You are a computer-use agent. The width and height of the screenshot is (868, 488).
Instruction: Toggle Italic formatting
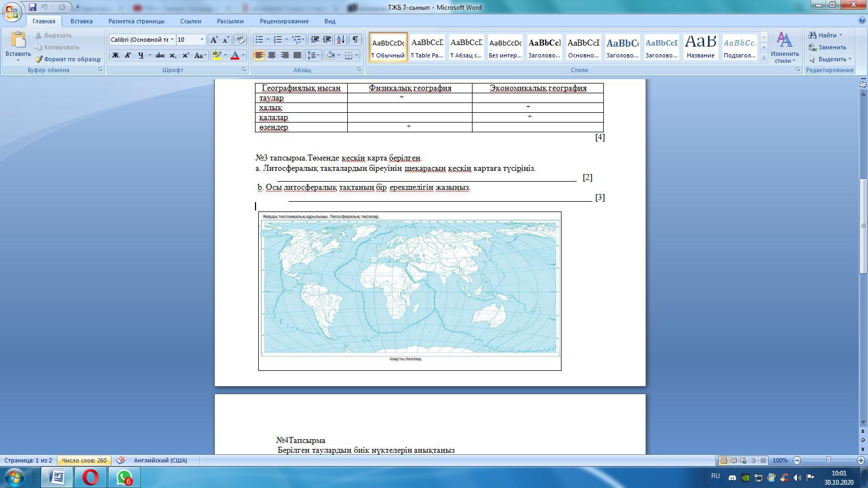click(x=128, y=55)
